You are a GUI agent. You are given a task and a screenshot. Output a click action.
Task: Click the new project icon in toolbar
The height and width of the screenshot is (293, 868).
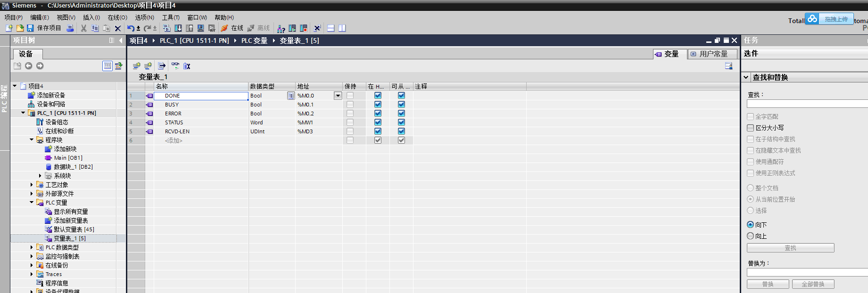(x=9, y=28)
